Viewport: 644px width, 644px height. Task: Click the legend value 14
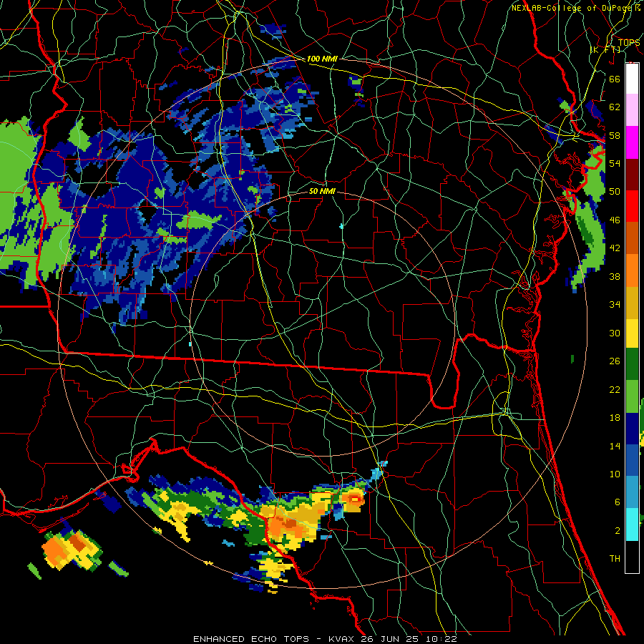tap(615, 446)
